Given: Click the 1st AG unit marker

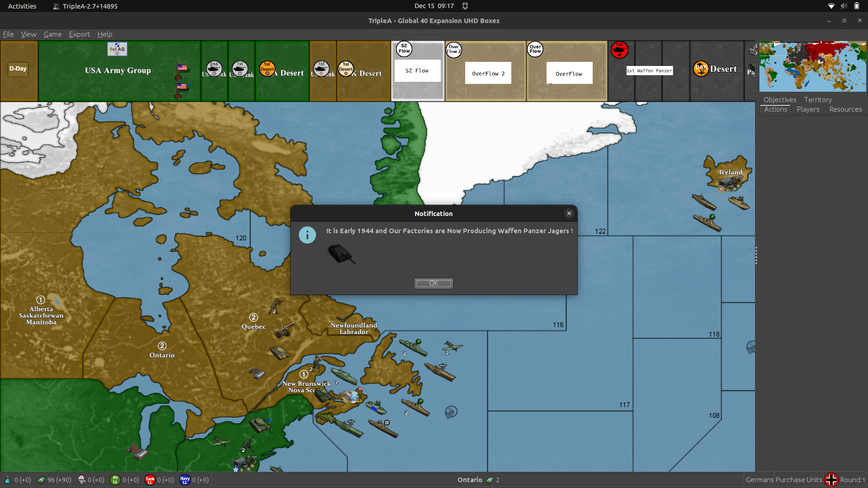Looking at the screenshot, I should coord(117,49).
